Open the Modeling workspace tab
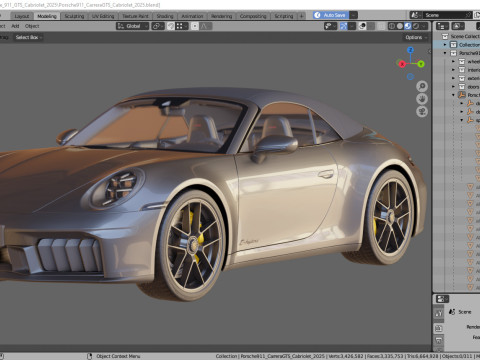This screenshot has height=360, width=480. tap(47, 16)
